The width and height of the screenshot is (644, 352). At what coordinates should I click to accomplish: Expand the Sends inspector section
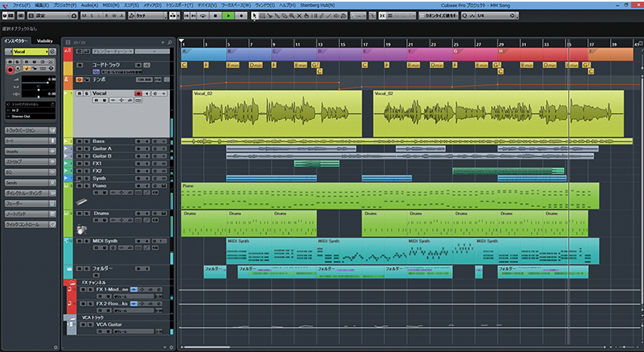pos(31,183)
